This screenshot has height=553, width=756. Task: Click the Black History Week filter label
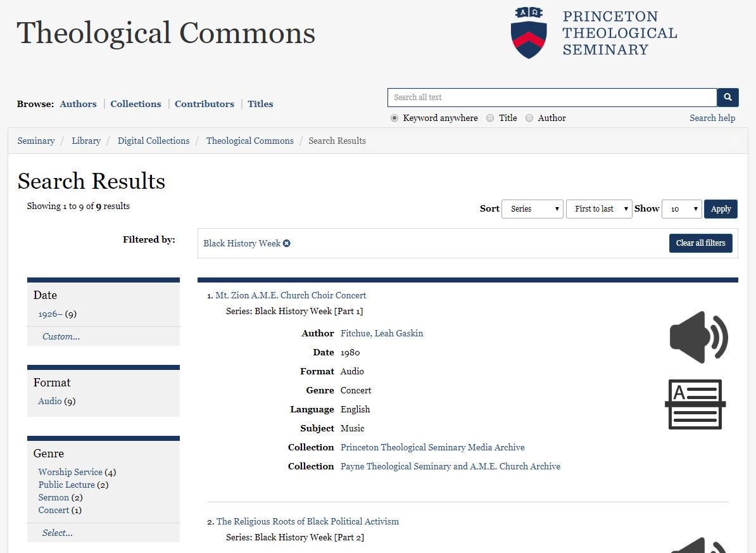242,243
